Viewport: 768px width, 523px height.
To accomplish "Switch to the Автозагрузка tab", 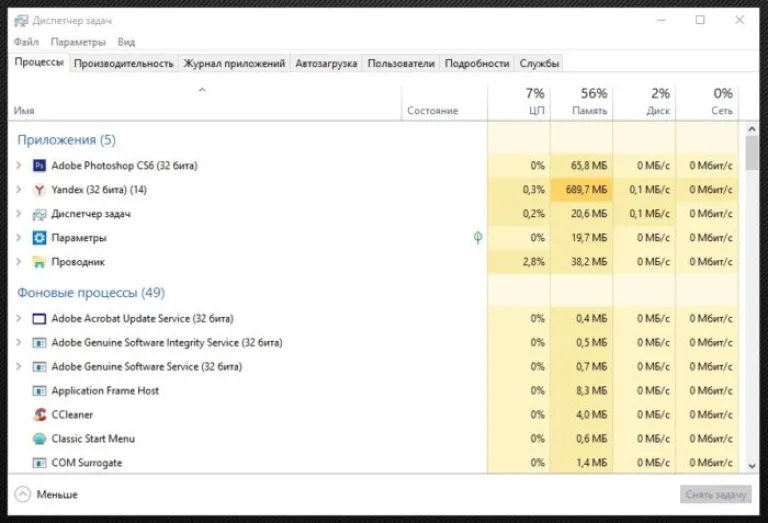I will 326,64.
